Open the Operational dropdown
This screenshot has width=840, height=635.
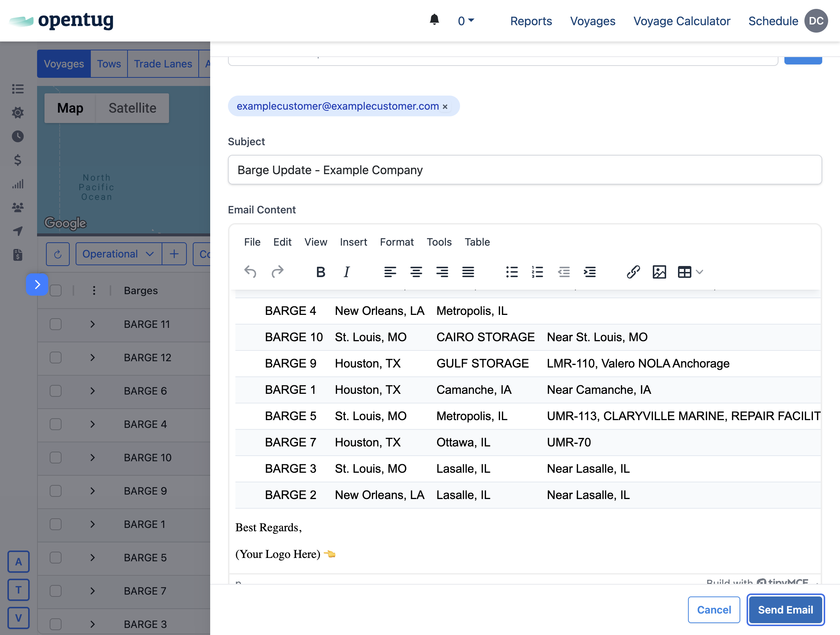point(118,254)
